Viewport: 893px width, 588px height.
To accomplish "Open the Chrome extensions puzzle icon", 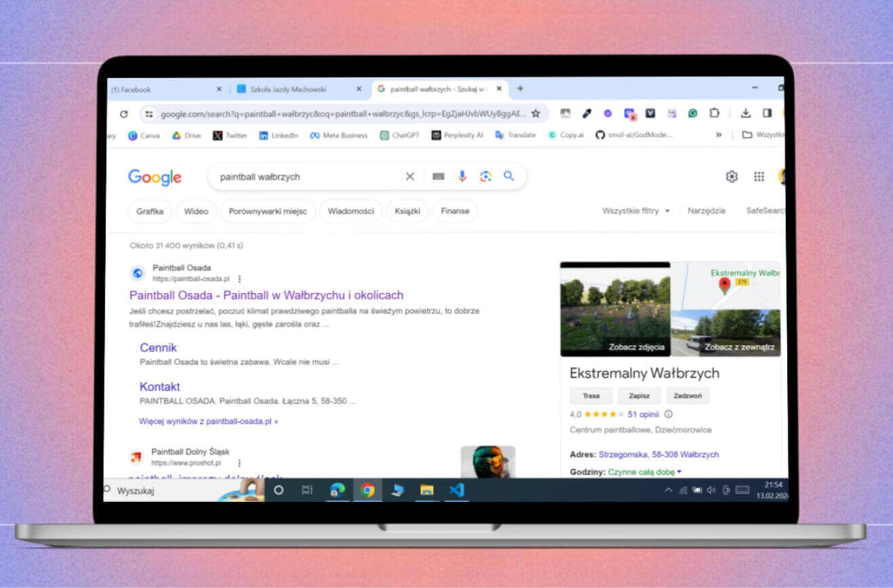I will [x=714, y=113].
